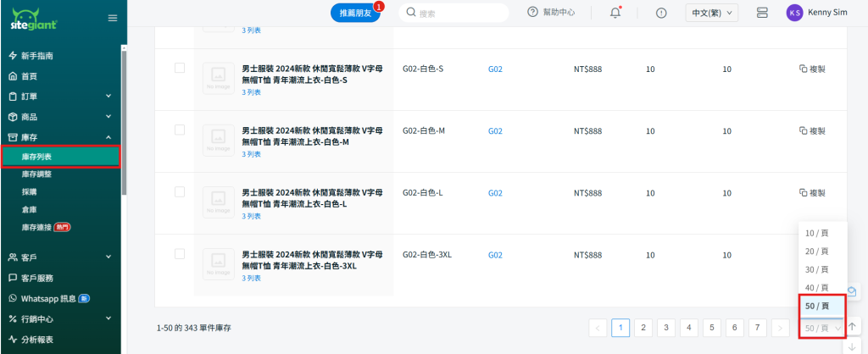The height and width of the screenshot is (354, 868).
Task: Tick checkbox for G02-白色-M item
Action: pyautogui.click(x=180, y=130)
